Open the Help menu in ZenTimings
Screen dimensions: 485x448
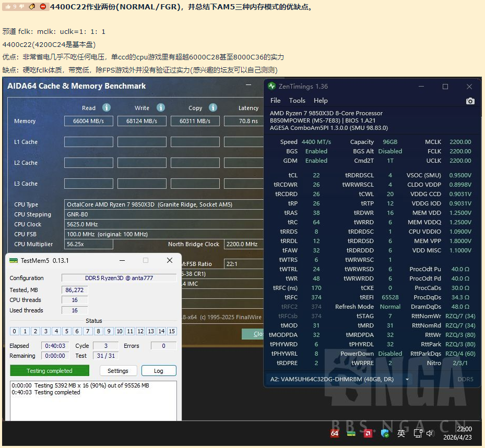pyautogui.click(x=321, y=101)
